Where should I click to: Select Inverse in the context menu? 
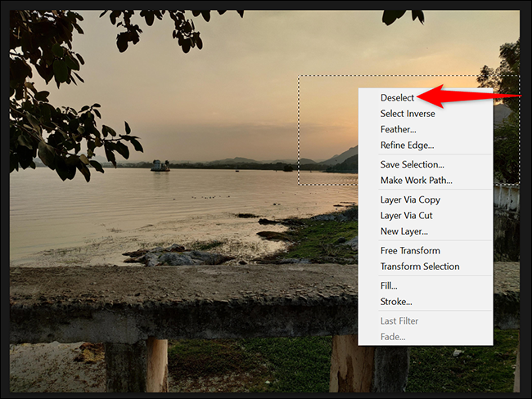click(x=407, y=114)
